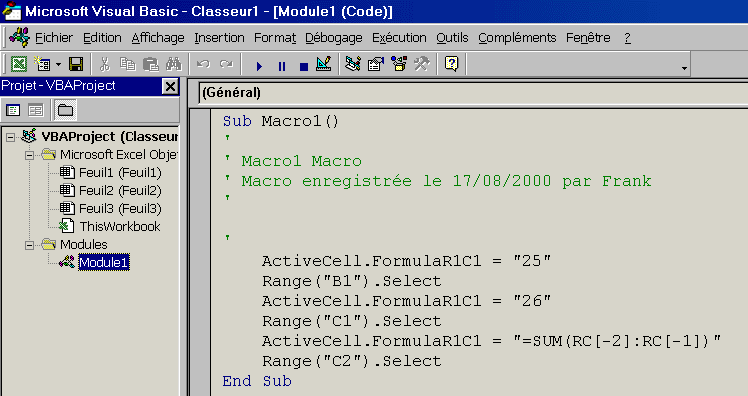Collapse the Modules folder
The height and width of the screenshot is (396, 748).
pos(30,245)
